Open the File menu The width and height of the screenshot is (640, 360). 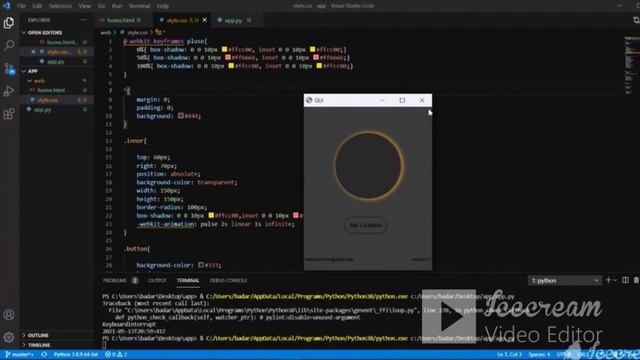pyautogui.click(x=21, y=6)
